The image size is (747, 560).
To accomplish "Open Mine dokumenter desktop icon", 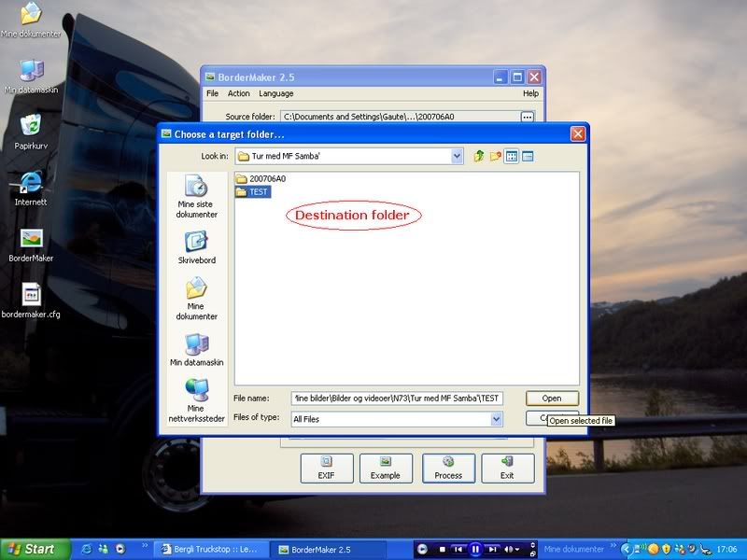I will (31, 20).
